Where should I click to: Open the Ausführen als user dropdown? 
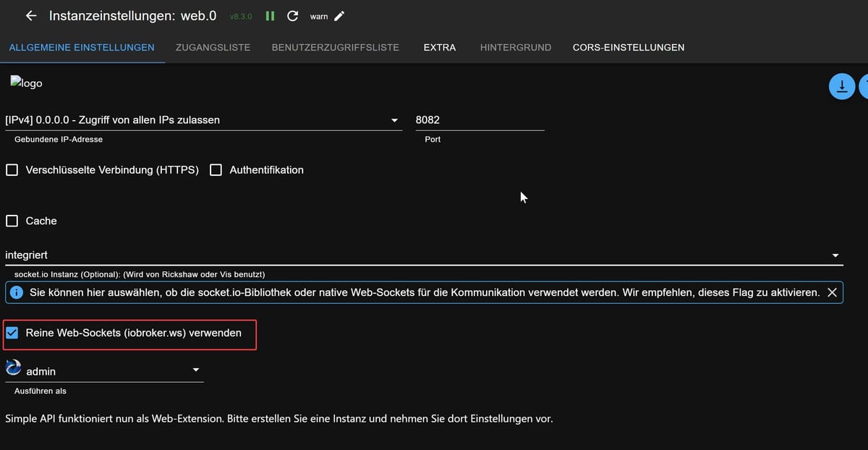(x=104, y=370)
